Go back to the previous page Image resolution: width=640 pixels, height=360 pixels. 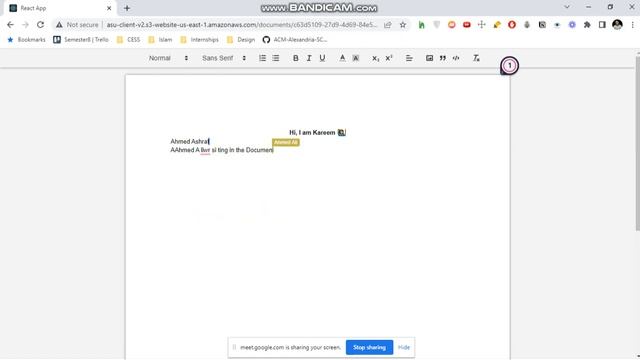(10, 25)
